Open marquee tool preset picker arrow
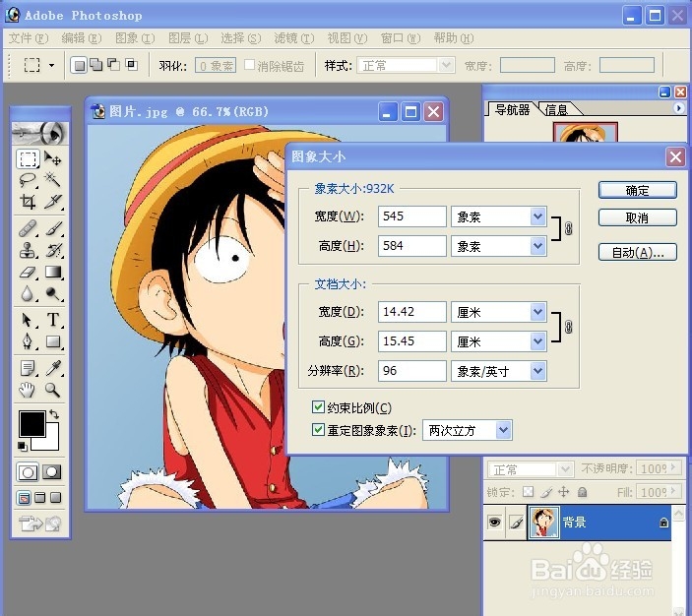692x616 pixels. [51, 65]
